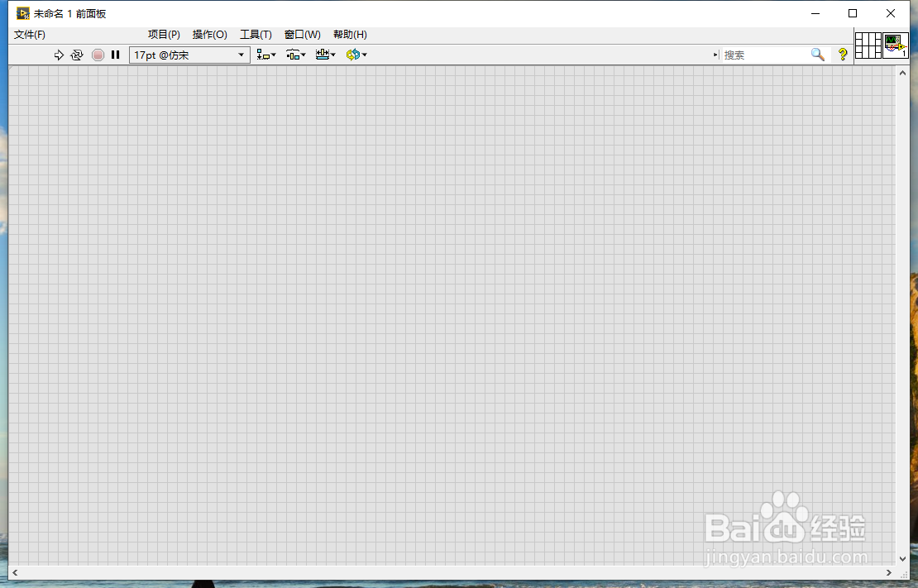This screenshot has width=918, height=588.
Task: Maximize the 未命名 1 前面板 window
Action: (x=853, y=13)
